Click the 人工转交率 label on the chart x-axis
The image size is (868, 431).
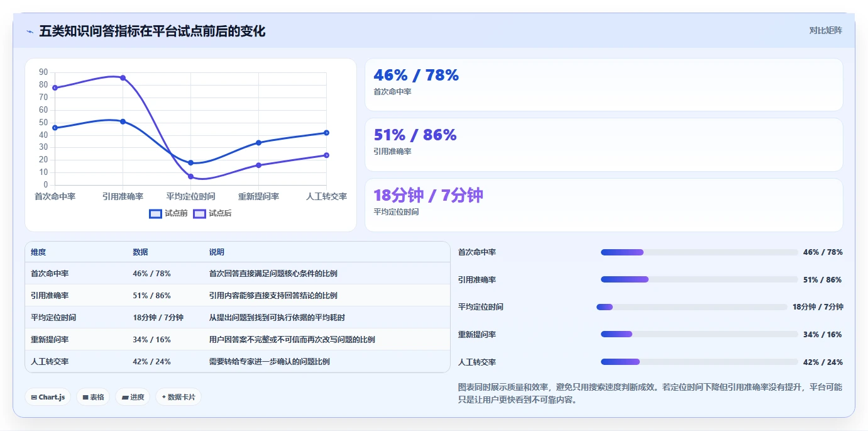(x=326, y=196)
